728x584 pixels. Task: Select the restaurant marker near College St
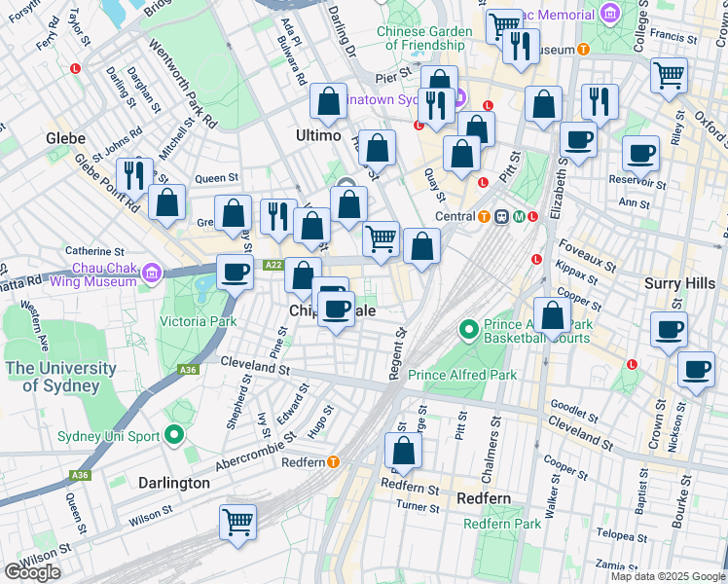coord(600,101)
